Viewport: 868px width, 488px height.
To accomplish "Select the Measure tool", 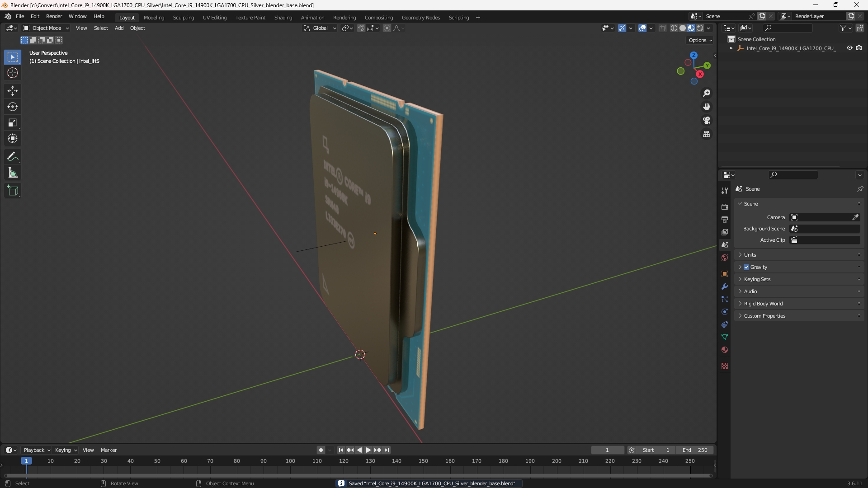I will tap(13, 173).
